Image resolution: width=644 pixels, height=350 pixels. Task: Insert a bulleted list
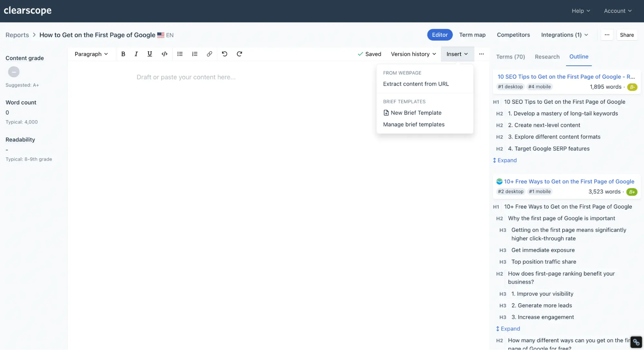click(x=180, y=54)
